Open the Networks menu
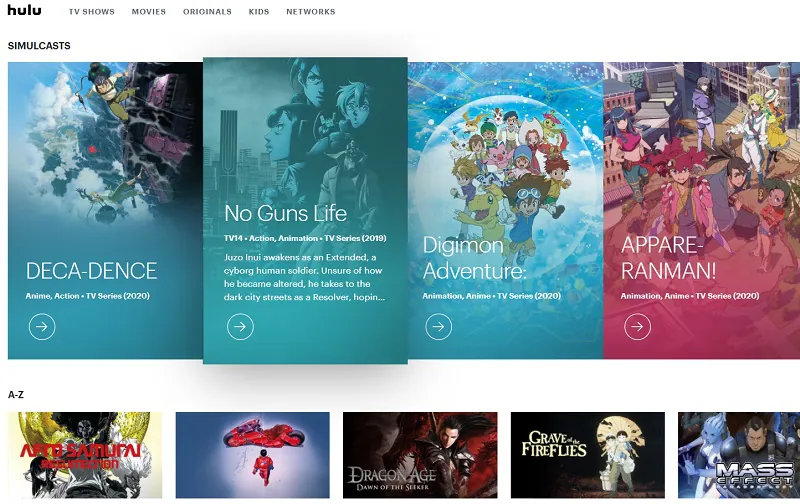800x504 pixels. [x=311, y=12]
